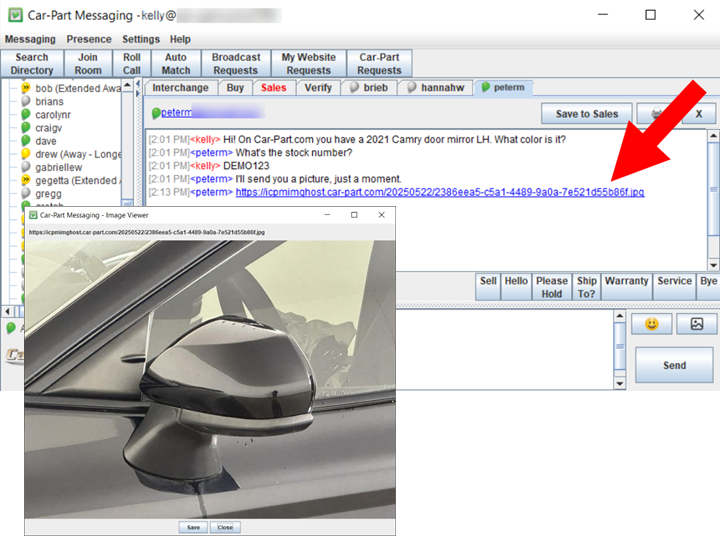Click gabriellew's gray offline icon
The image size is (720, 536).
coord(26,167)
